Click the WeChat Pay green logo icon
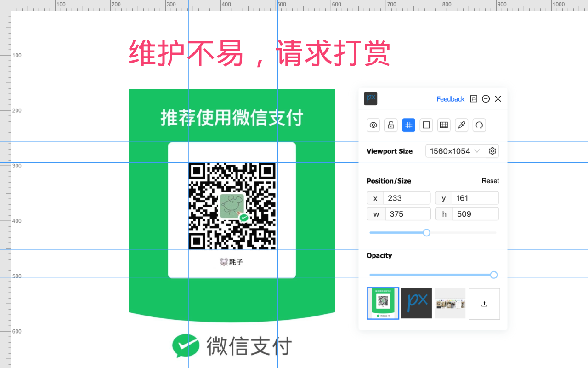 coord(186,346)
